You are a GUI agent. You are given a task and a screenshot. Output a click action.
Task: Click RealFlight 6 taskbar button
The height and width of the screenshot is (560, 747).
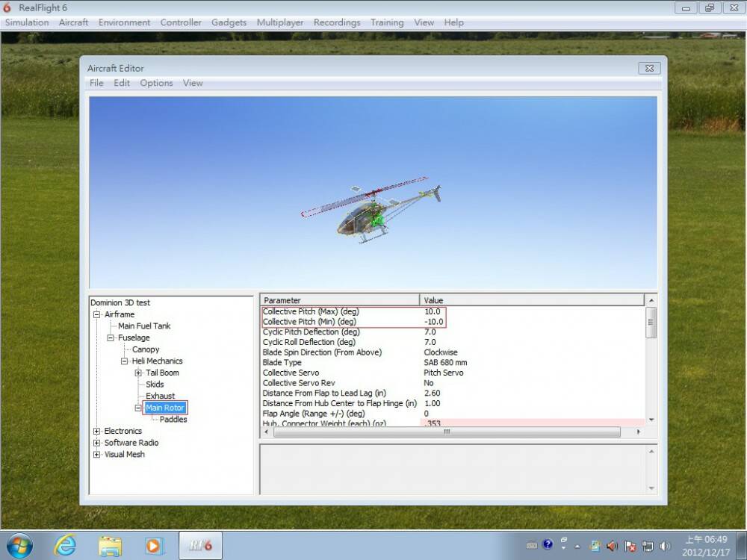[200, 546]
